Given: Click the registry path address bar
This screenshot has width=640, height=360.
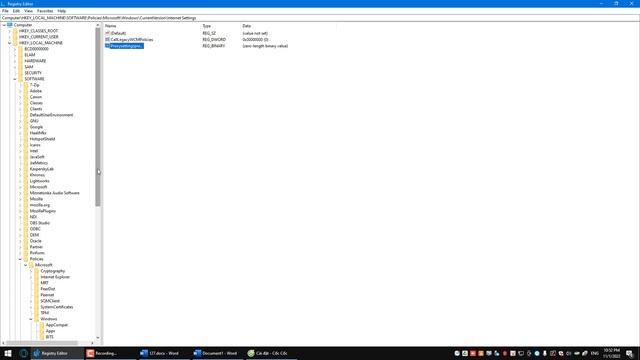Looking at the screenshot, I should [x=320, y=18].
